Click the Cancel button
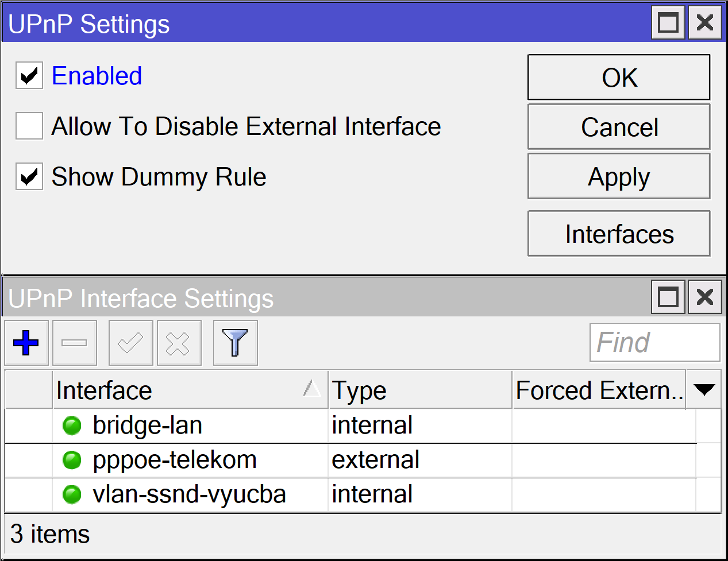Viewport: 728px width, 561px height. tap(619, 127)
